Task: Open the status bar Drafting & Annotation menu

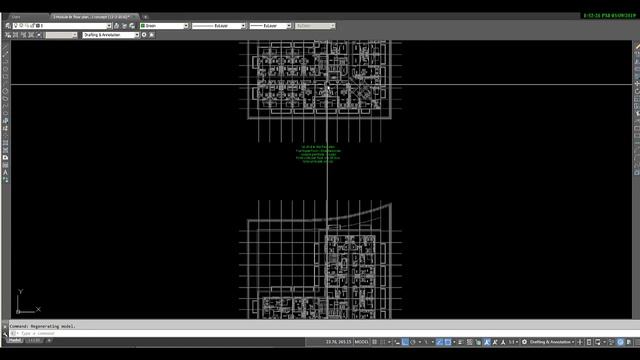Action: [x=552, y=342]
